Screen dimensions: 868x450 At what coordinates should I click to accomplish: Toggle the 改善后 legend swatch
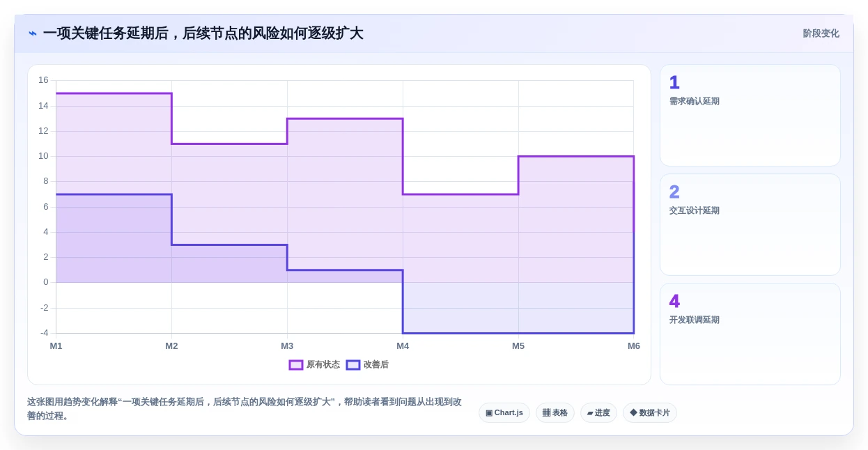coord(353,365)
